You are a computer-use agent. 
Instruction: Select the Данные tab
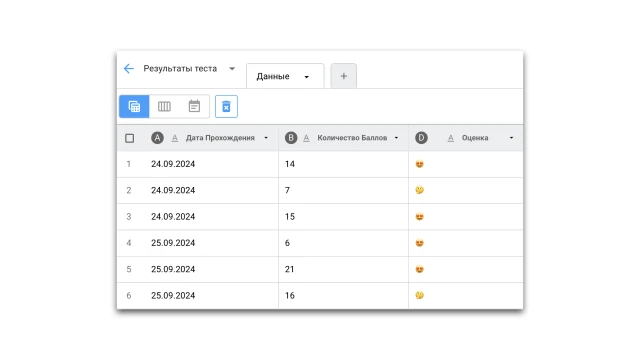[x=285, y=76]
